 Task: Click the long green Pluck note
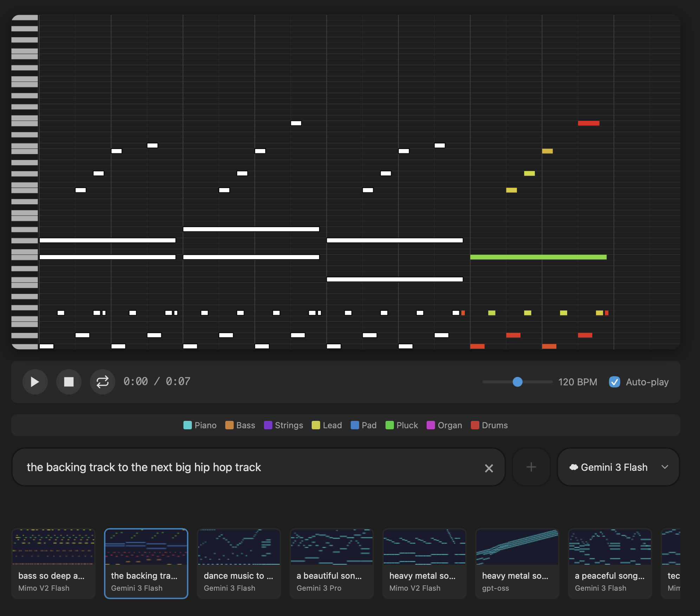click(x=538, y=257)
